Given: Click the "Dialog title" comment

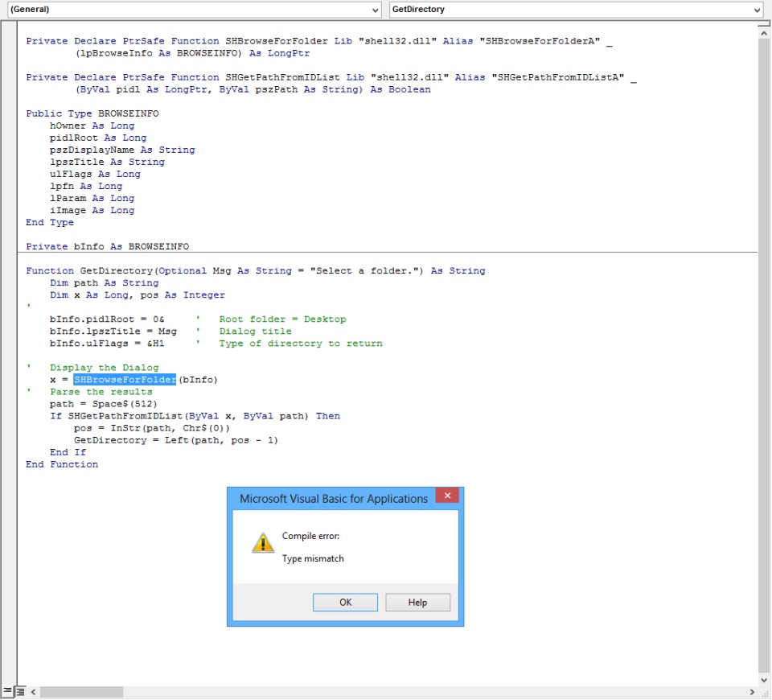Looking at the screenshot, I should pyautogui.click(x=255, y=331).
